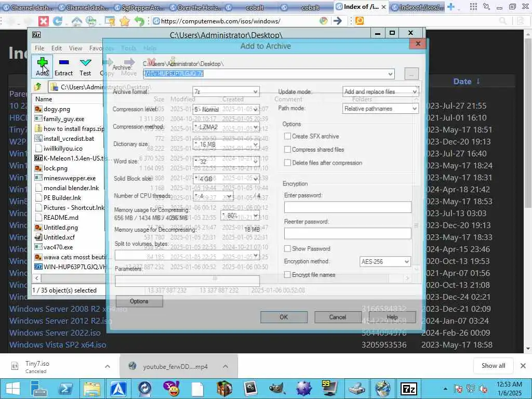Viewport: 532px width, 399px height.
Task: Toggle Compress shared files checkbox
Action: coord(287,149)
